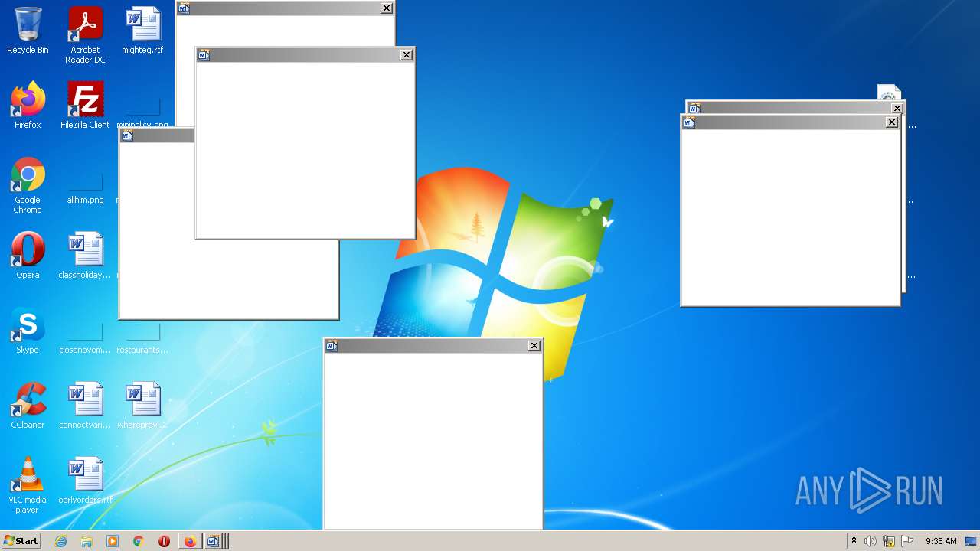Close the blank window below the Windows logo

tap(534, 346)
